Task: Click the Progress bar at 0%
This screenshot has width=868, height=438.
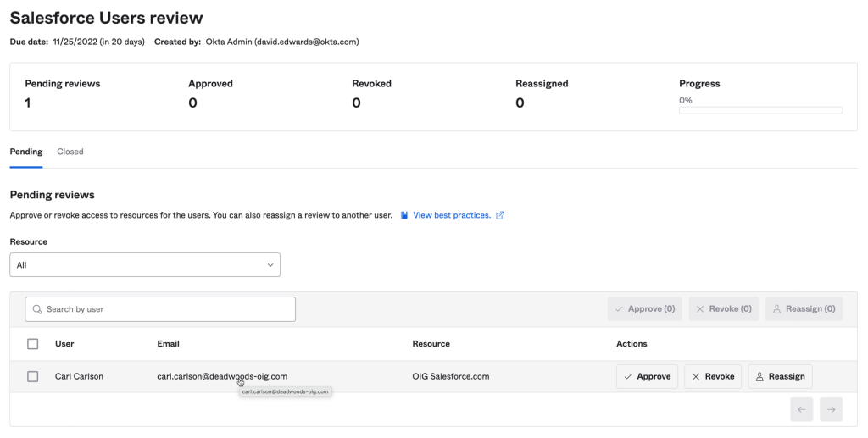Action: (x=760, y=111)
